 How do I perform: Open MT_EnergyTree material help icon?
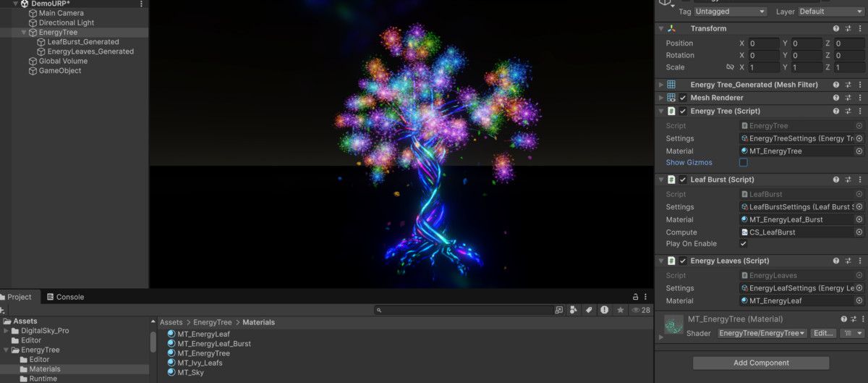(843, 319)
